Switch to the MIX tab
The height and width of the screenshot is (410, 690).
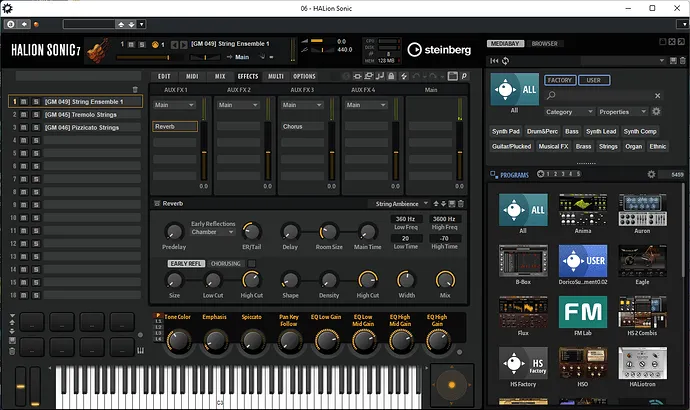tap(220, 76)
